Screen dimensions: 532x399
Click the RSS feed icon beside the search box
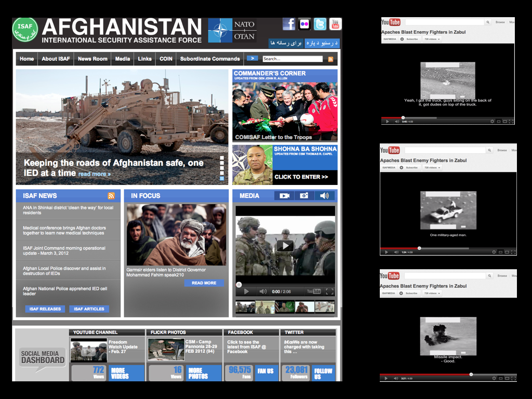330,59
